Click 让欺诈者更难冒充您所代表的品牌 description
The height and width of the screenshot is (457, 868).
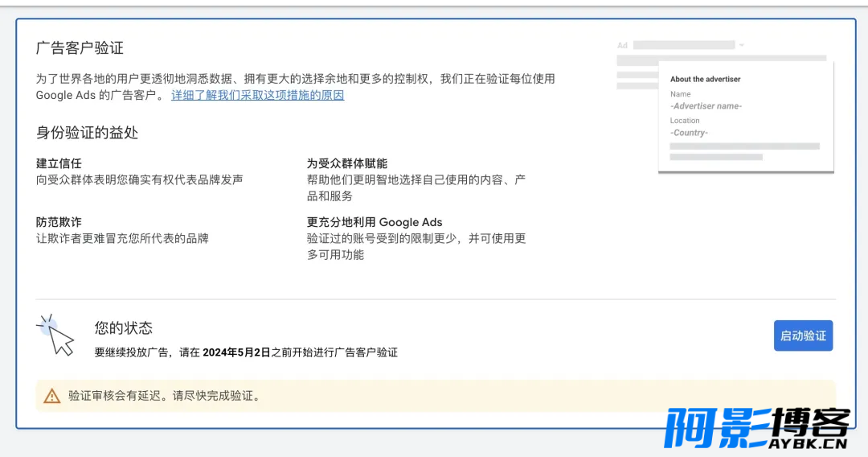click(122, 239)
